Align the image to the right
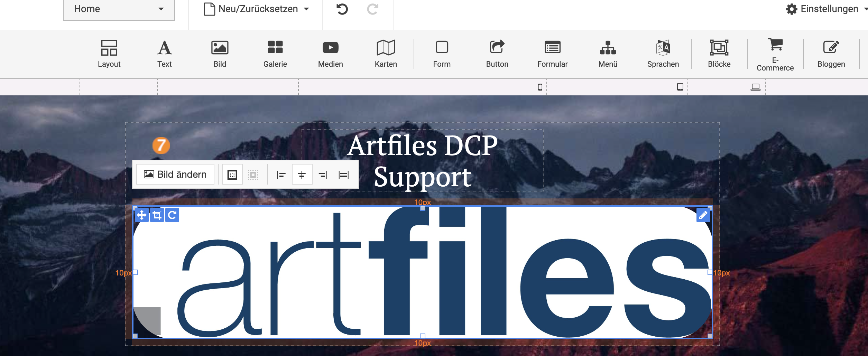 point(323,175)
